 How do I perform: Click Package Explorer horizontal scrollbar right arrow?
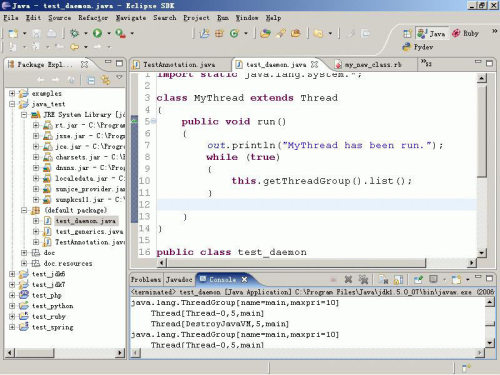pyautogui.click(x=119, y=353)
